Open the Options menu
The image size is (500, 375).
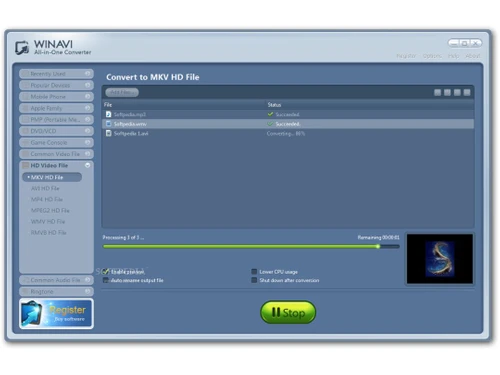point(432,56)
